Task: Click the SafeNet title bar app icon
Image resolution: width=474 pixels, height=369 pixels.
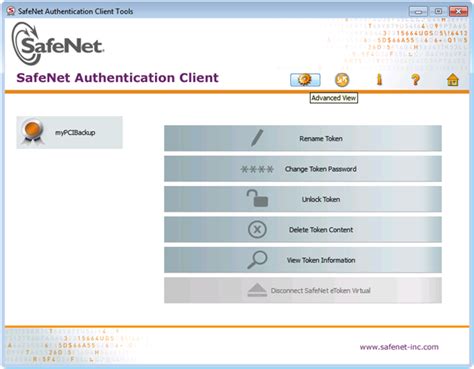Action: (x=11, y=11)
